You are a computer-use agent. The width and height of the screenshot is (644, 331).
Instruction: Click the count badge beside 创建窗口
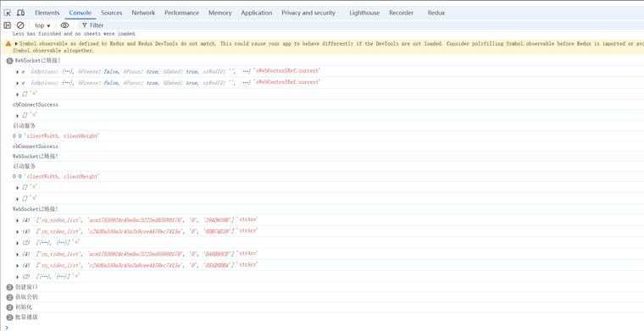pos(9,287)
